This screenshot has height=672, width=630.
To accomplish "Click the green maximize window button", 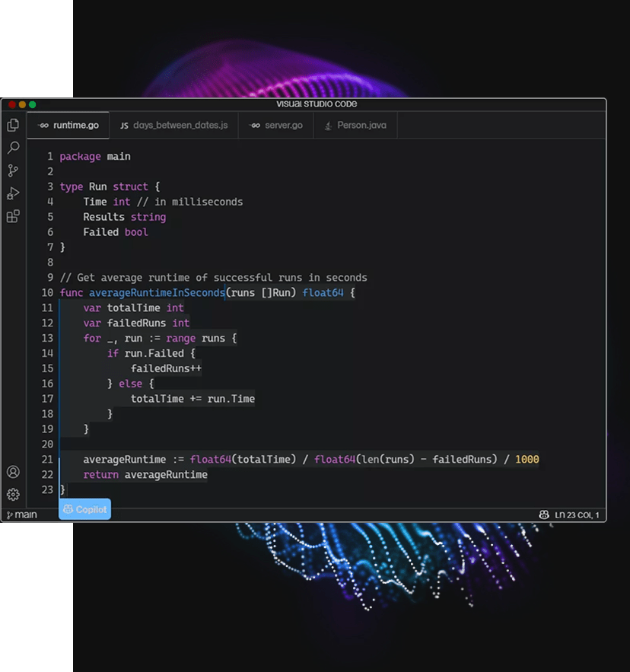I will coord(33,104).
